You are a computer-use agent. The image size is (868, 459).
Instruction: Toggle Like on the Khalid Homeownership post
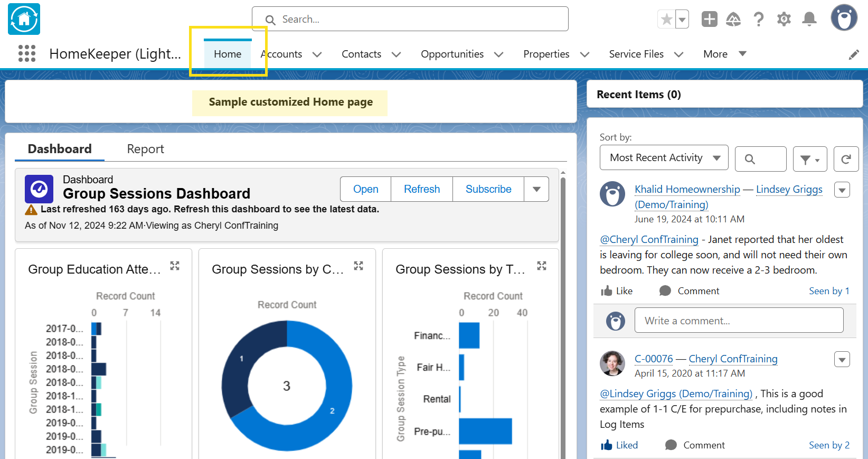[x=617, y=291]
